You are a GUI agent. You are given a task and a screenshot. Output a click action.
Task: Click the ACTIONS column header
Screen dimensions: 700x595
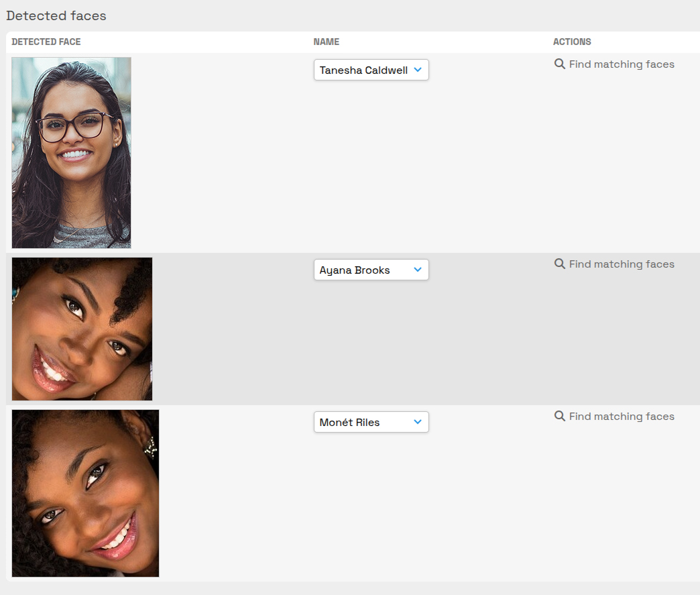point(572,42)
